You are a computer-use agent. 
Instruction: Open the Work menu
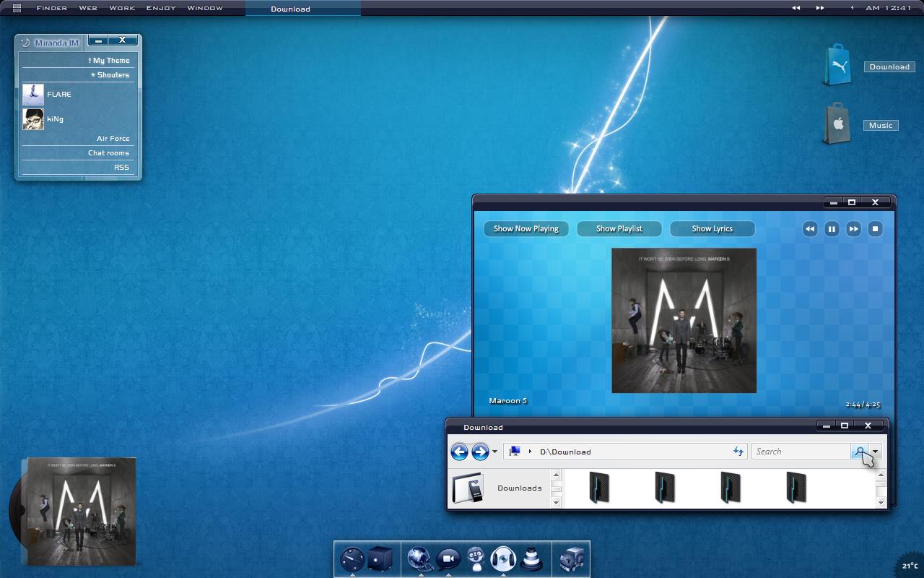pyautogui.click(x=122, y=8)
